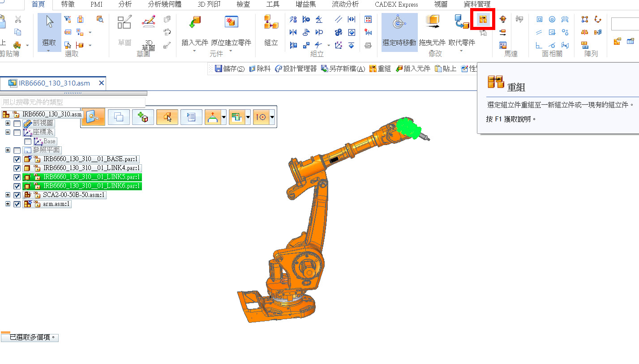639x364 pixels.
Task: Uncheck the LINK4.par:1 visibility checkbox
Action: [x=17, y=168]
